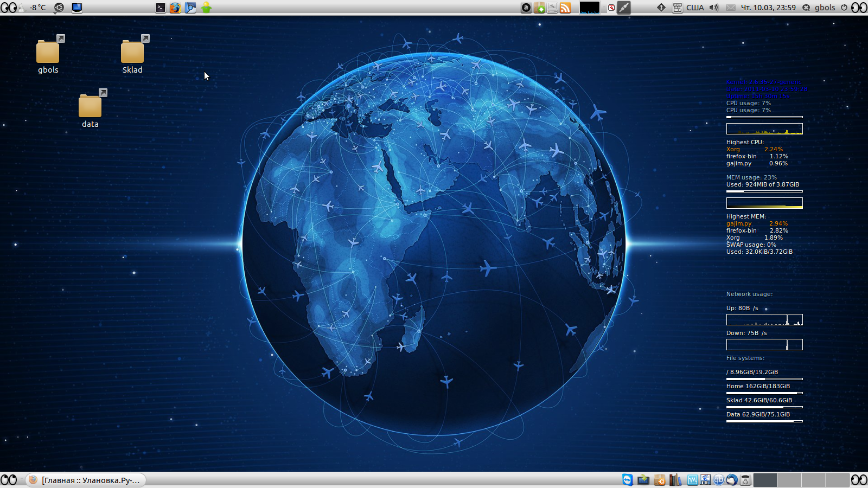Open the data folder on the desktop

(x=90, y=107)
